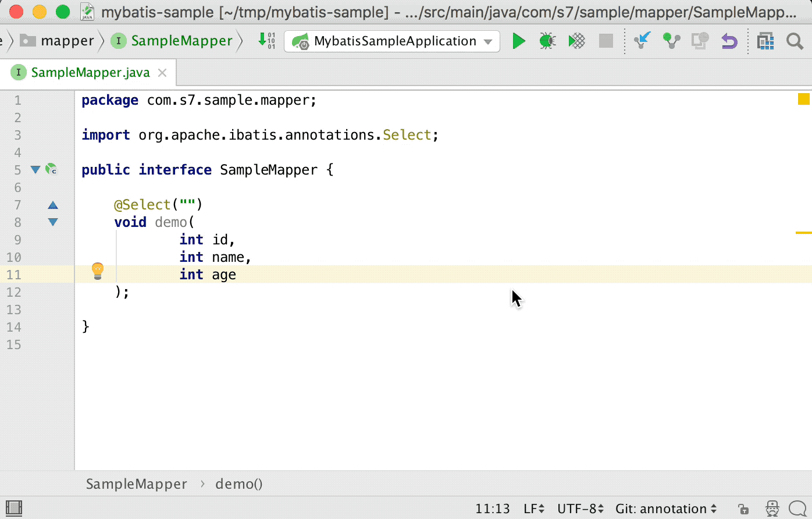
Task: Show VCS history clock icon
Action: pos(700,41)
